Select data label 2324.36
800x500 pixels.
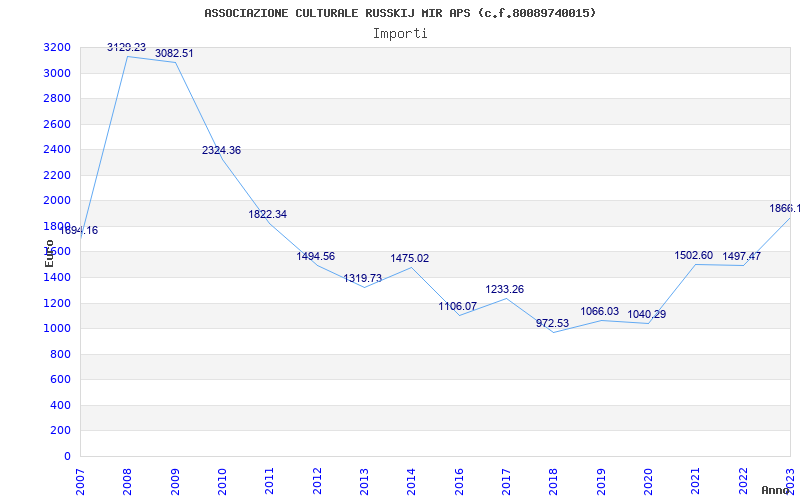pyautogui.click(x=221, y=151)
